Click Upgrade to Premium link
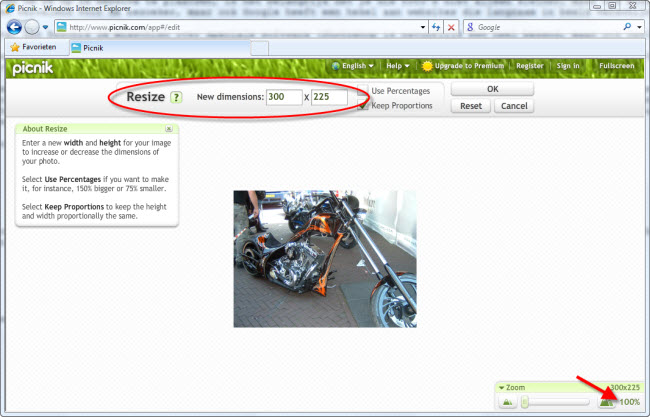650x417 pixels. click(x=469, y=65)
